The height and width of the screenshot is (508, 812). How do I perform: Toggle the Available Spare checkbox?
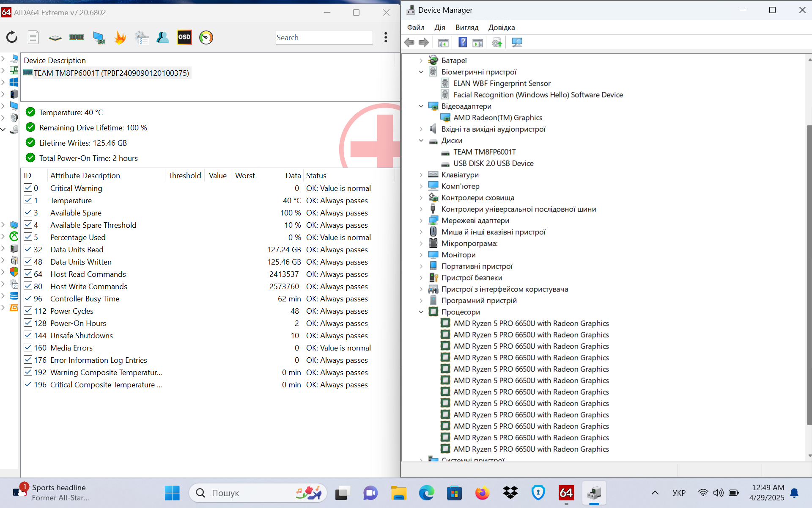pos(28,212)
